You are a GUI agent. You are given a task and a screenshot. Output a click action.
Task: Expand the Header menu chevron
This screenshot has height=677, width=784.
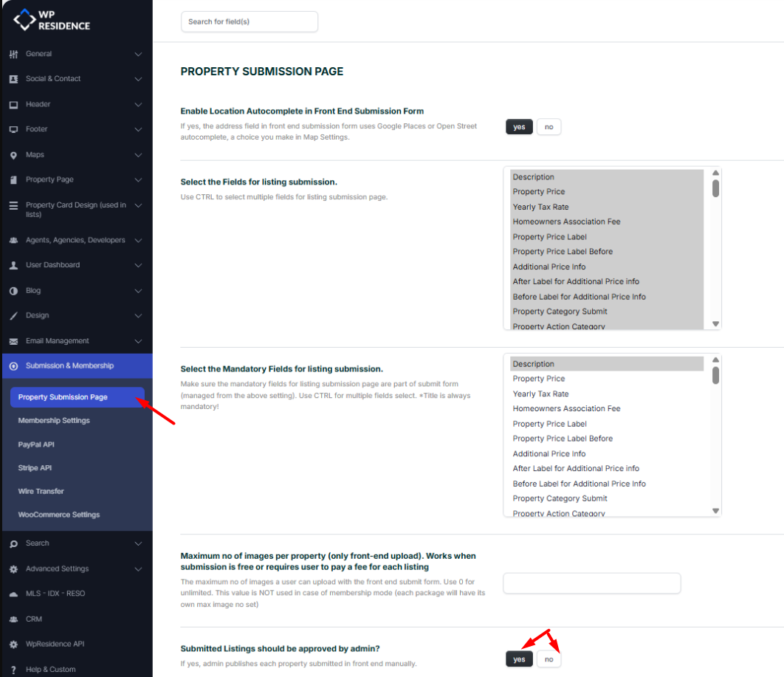[138, 105]
